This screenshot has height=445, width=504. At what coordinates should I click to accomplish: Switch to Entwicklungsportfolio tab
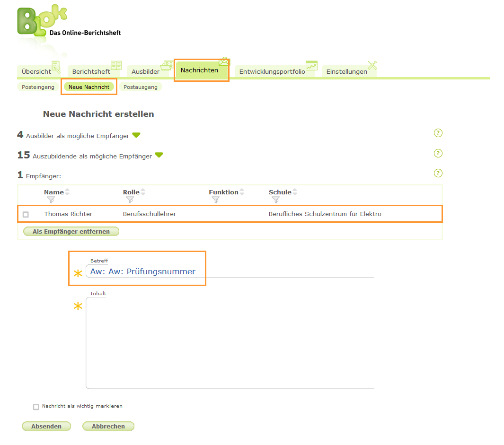272,71
